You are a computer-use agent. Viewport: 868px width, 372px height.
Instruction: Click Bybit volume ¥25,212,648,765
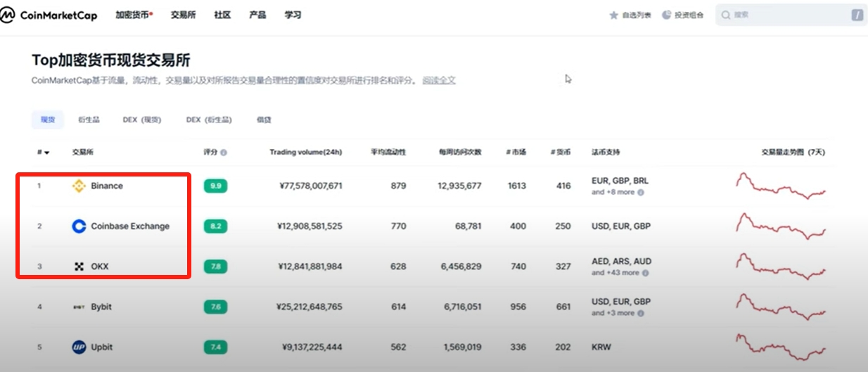(309, 307)
